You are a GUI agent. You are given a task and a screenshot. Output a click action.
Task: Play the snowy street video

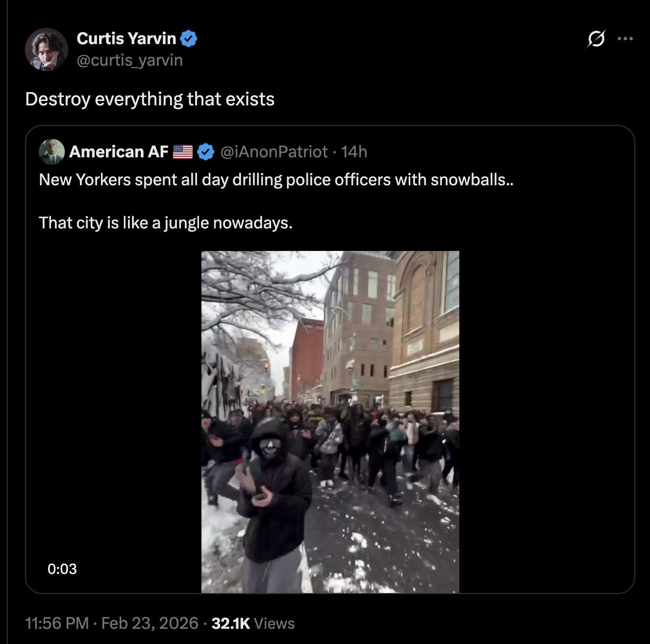(x=330, y=421)
